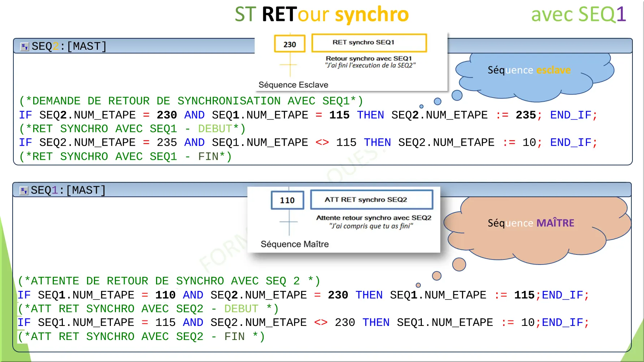Click the ATT RET synchro SEQ2 action block

pyautogui.click(x=372, y=199)
